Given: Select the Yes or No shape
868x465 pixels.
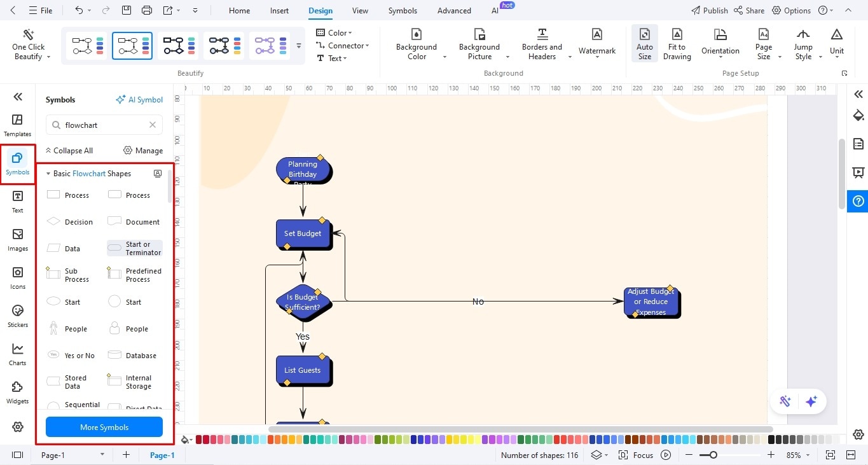Looking at the screenshot, I should pos(71,356).
